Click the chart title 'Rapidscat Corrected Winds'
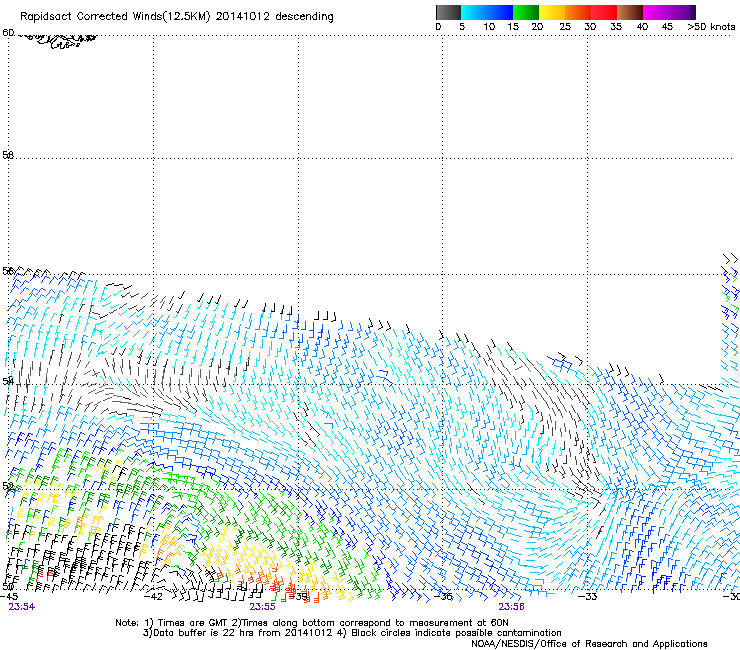Screen dimensions: 740x650 pyautogui.click(x=91, y=17)
